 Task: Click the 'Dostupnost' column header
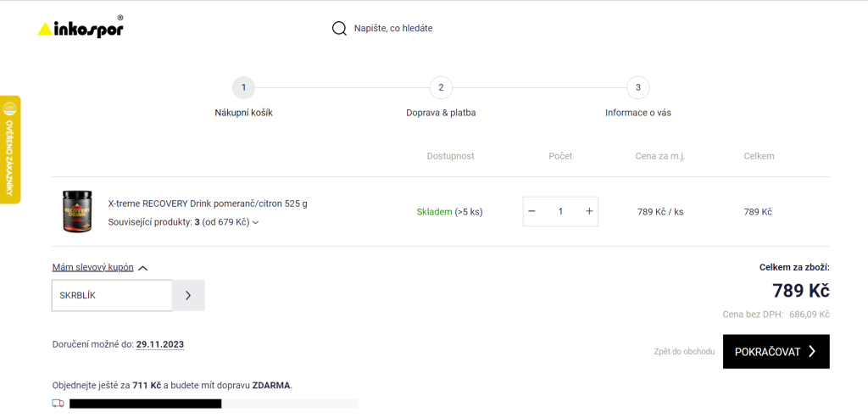click(x=451, y=156)
